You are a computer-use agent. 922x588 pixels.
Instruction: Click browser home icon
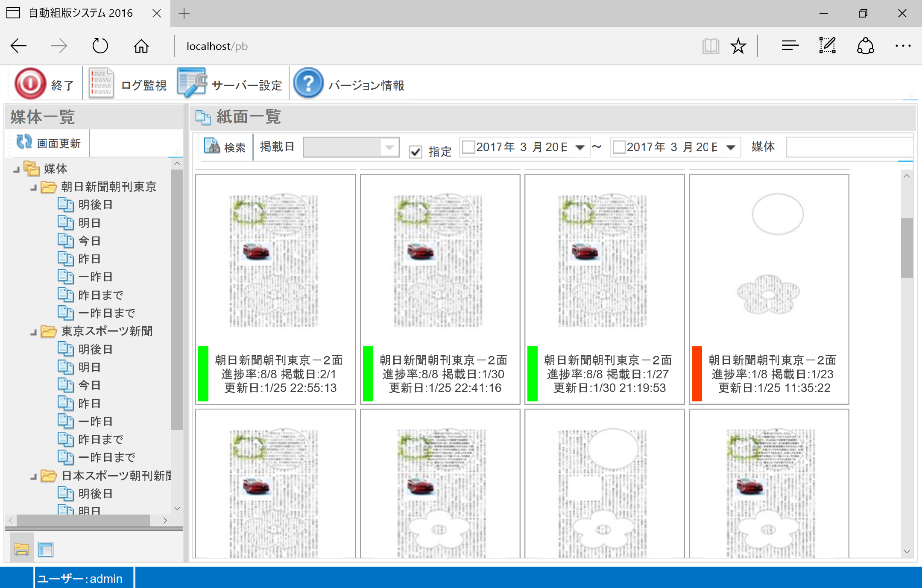[141, 46]
